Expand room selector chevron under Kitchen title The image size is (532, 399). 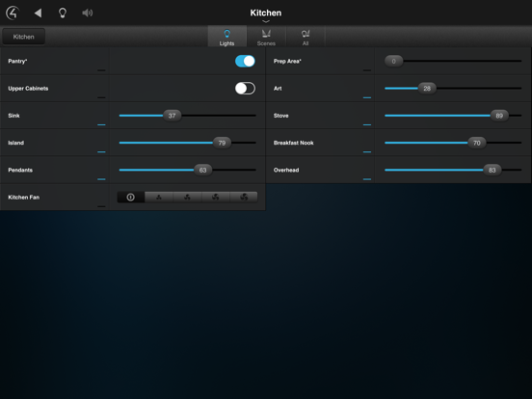pos(266,21)
